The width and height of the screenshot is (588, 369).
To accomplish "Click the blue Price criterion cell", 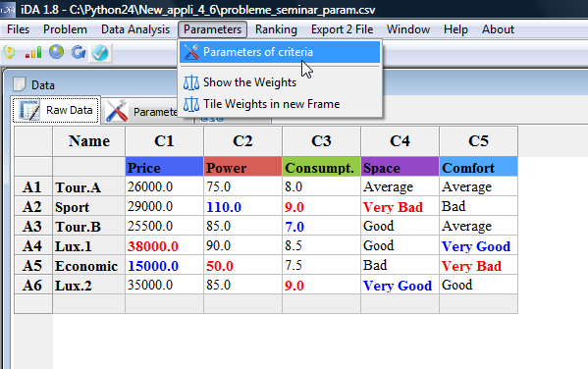I will 164,167.
